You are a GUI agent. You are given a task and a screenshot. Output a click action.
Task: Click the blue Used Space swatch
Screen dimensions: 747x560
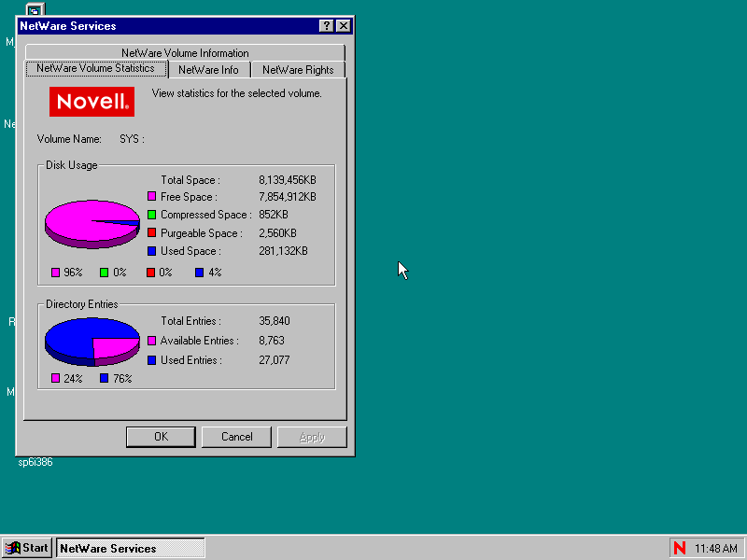click(151, 251)
